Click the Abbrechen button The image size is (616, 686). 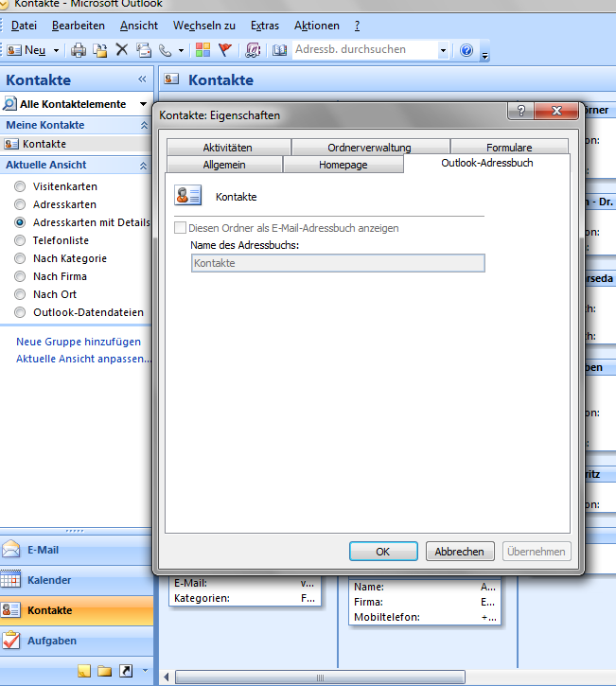pyautogui.click(x=460, y=552)
